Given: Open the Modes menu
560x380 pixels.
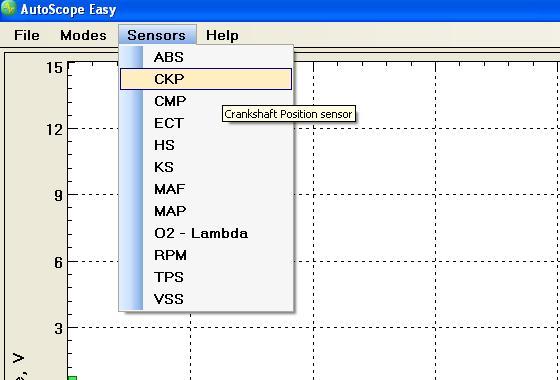Looking at the screenshot, I should 83,35.
